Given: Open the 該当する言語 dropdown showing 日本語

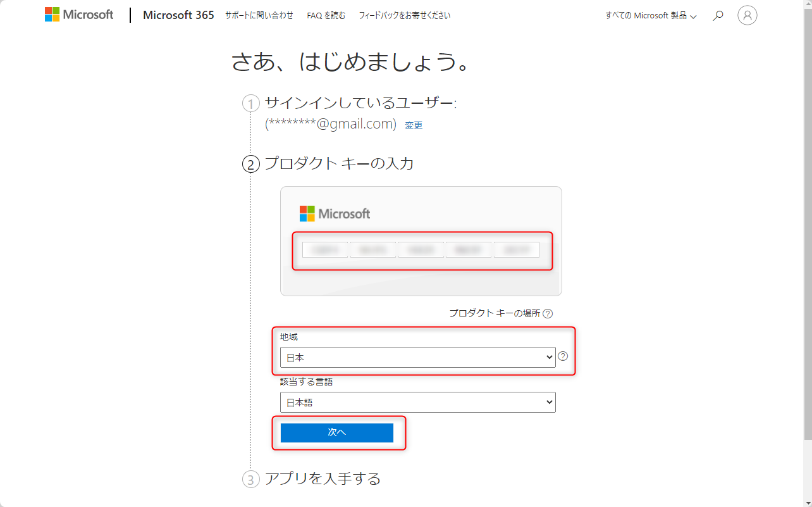Looking at the screenshot, I should point(418,402).
